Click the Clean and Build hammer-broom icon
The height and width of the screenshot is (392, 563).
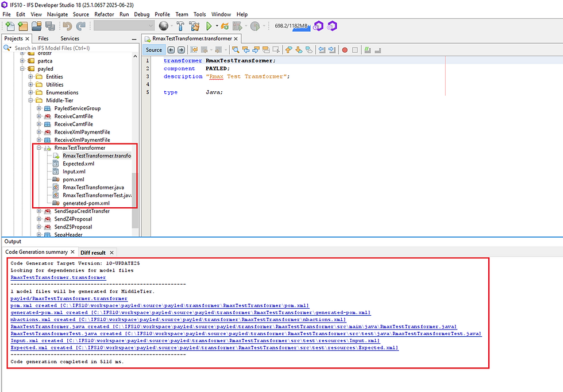point(194,26)
